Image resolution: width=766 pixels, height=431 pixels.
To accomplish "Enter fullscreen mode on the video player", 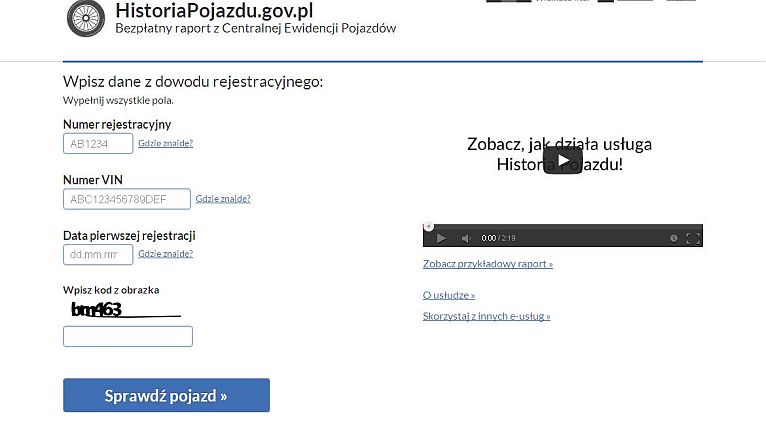I will point(692,238).
